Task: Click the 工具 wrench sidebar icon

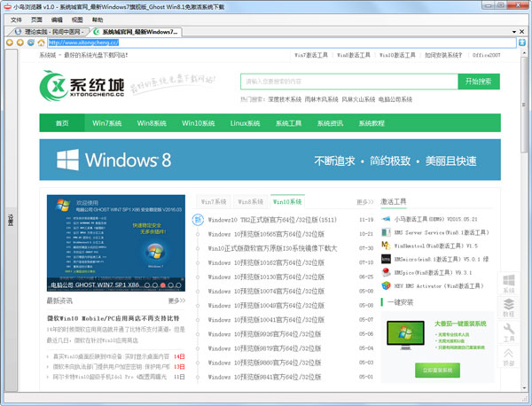Action: pyautogui.click(x=509, y=332)
